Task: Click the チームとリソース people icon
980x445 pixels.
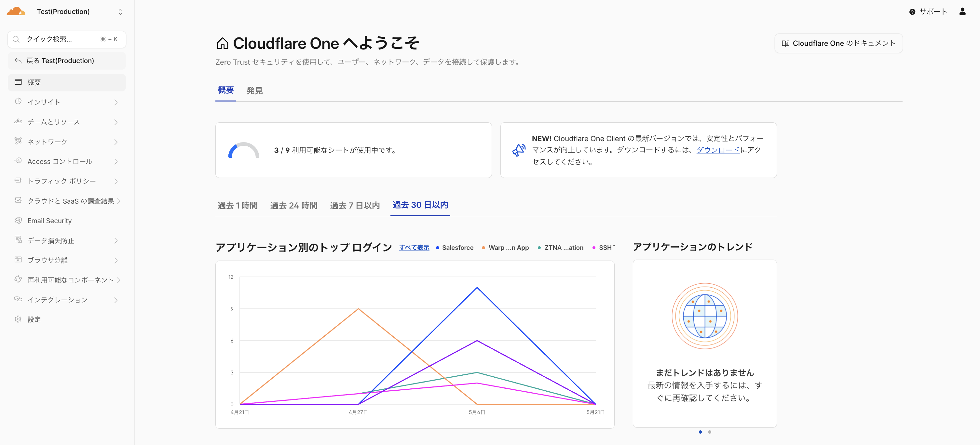Action: [18, 121]
